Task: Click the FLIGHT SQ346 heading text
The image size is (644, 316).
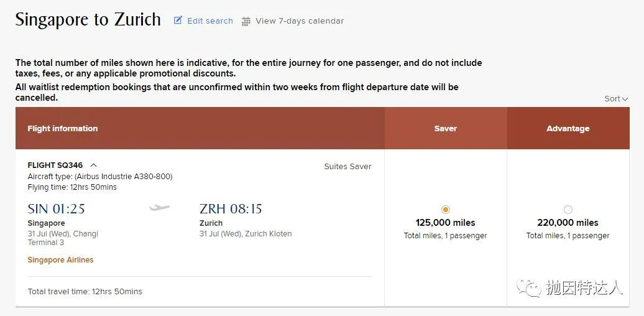Action: (x=55, y=165)
